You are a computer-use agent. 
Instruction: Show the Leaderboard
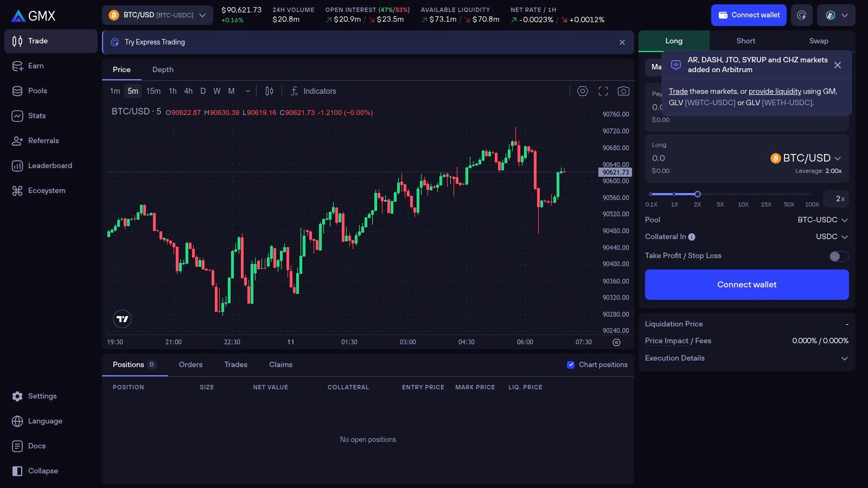click(x=51, y=166)
